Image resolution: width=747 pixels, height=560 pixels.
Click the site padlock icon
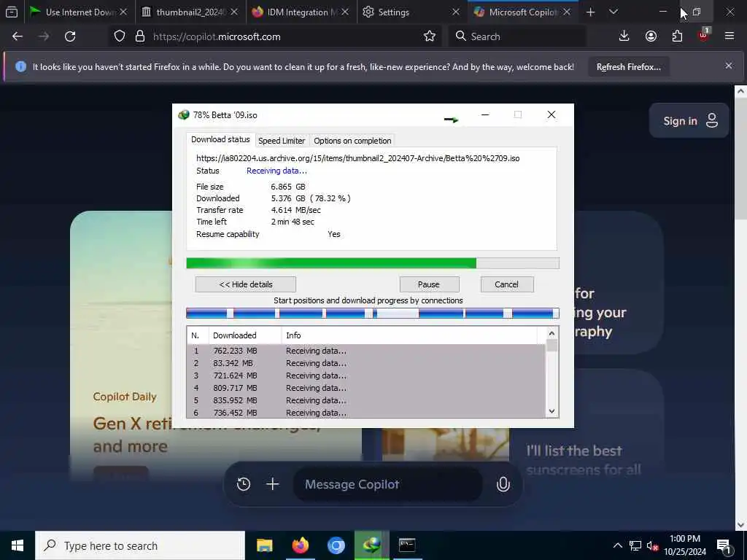139,36
